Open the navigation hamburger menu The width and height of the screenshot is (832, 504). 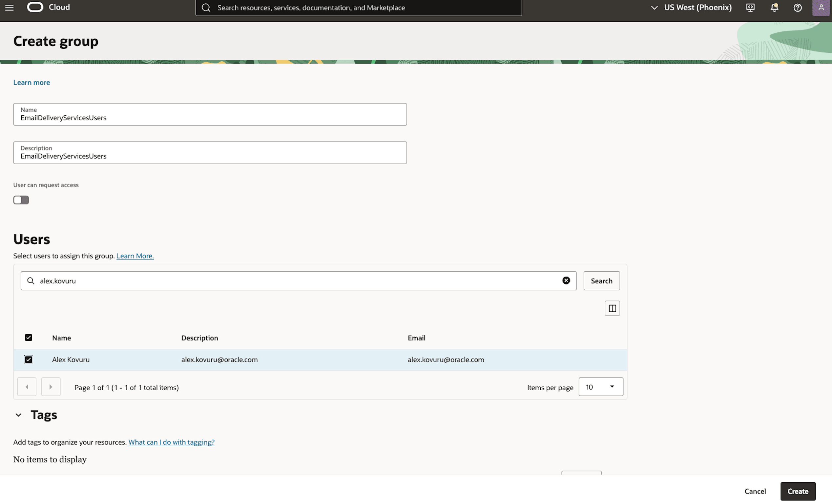click(x=9, y=8)
